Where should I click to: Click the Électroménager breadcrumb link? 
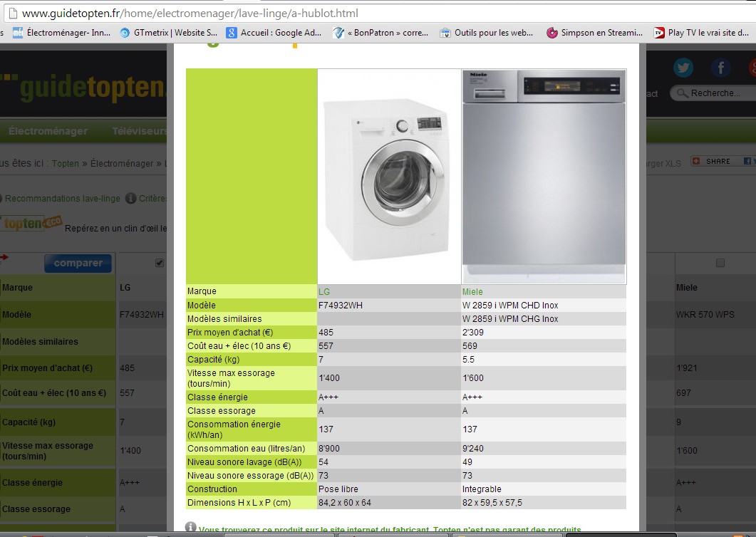coord(122,163)
